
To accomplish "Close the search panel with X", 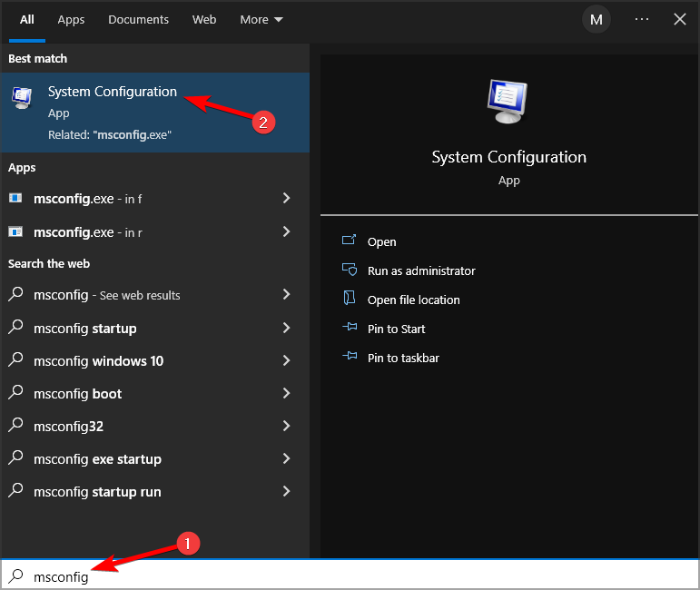I will tap(679, 19).
